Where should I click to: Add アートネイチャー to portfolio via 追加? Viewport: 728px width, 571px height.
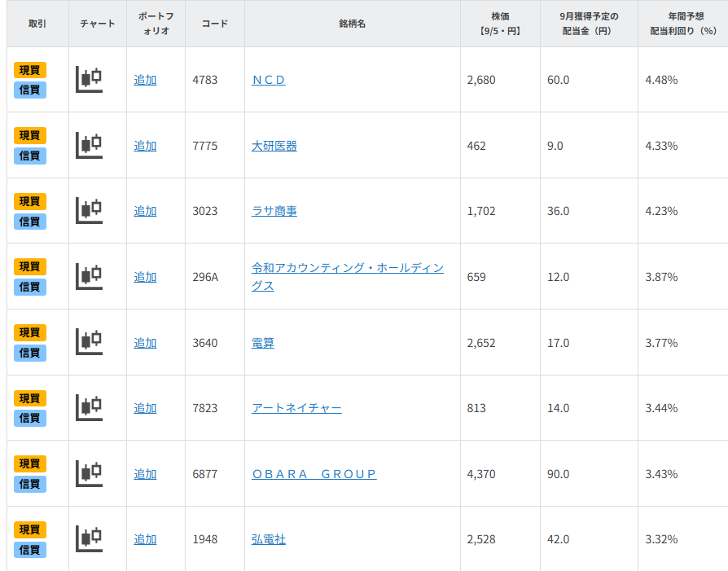click(x=145, y=408)
